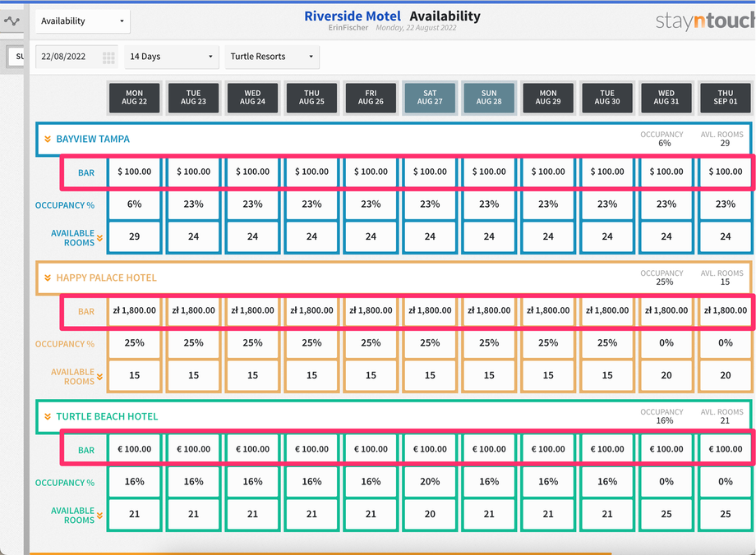756x555 pixels.
Task: Select the THU AUG 25 column header
Action: pyautogui.click(x=311, y=98)
